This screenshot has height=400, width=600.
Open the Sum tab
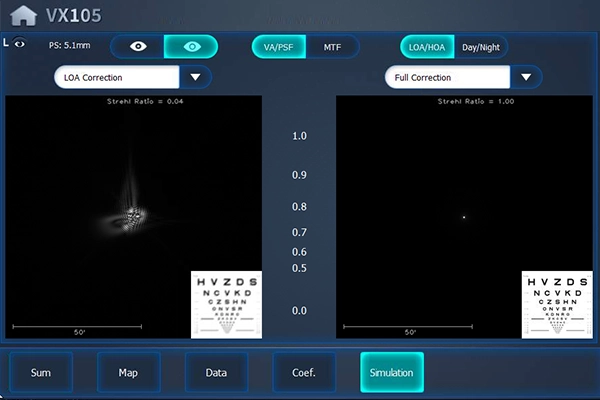point(41,372)
